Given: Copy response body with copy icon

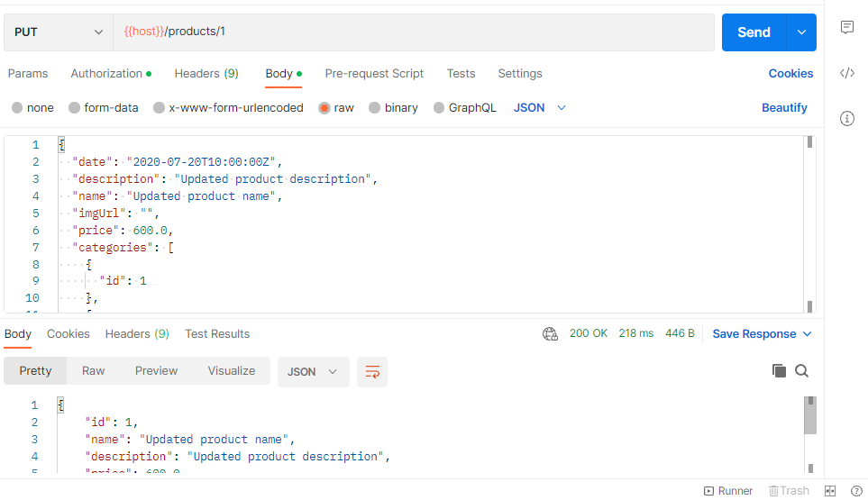Looking at the screenshot, I should click(x=779, y=370).
